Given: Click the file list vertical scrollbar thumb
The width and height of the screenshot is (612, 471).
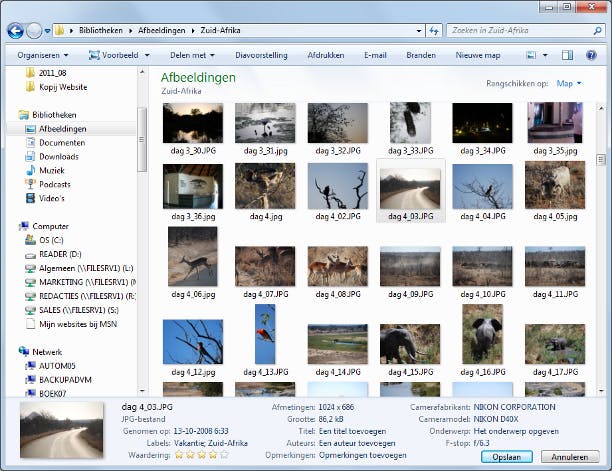Looking at the screenshot, I should click(601, 159).
